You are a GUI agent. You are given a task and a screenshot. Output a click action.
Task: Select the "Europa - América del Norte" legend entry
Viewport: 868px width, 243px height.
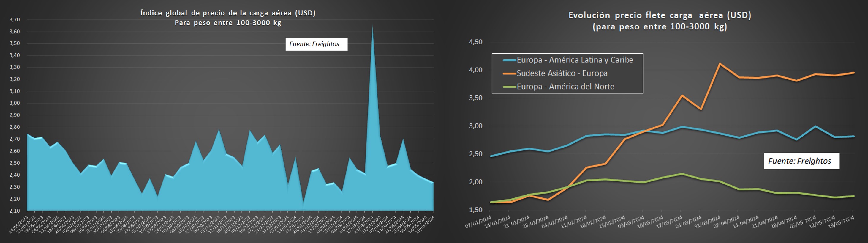pyautogui.click(x=565, y=86)
